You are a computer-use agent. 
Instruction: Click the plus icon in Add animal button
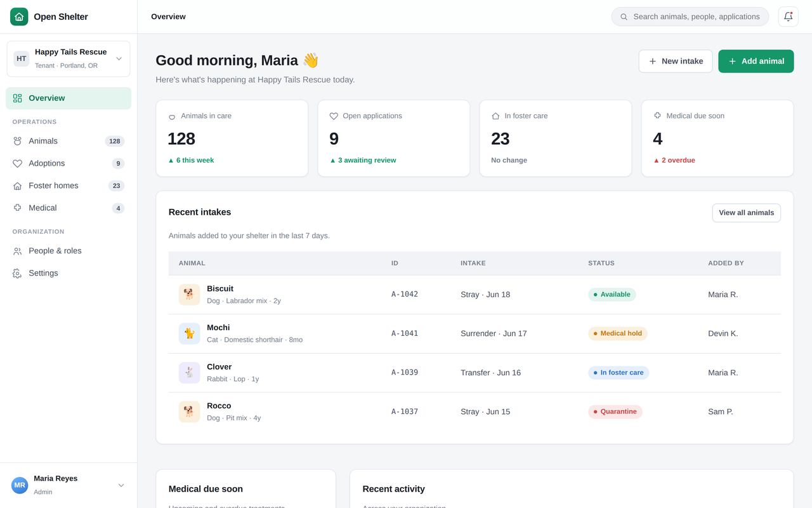click(x=732, y=62)
